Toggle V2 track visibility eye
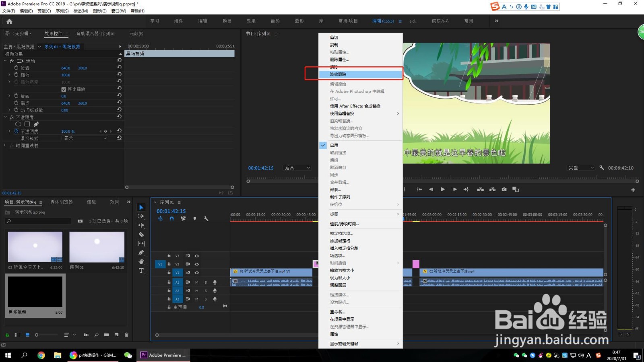The image size is (644, 362). point(197,264)
